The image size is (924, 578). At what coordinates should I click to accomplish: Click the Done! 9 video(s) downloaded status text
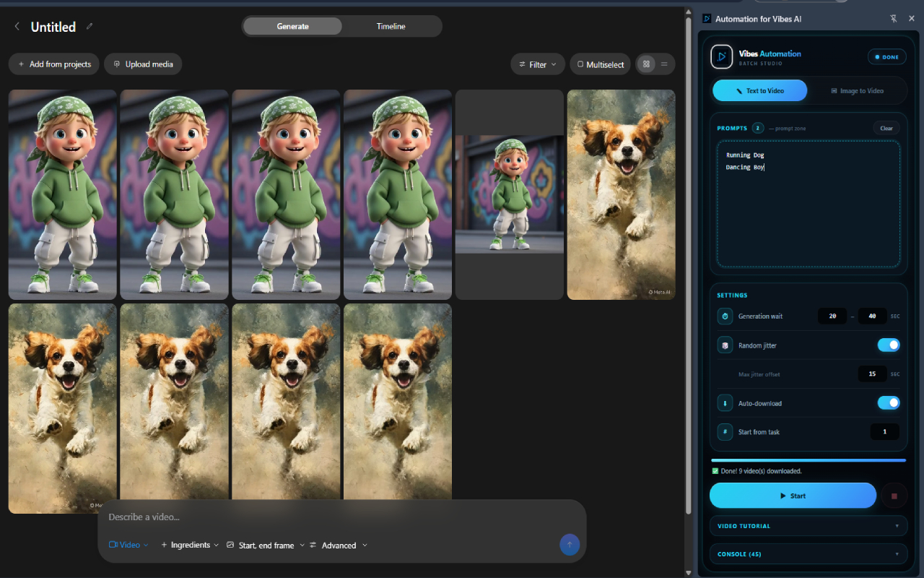[762, 471]
